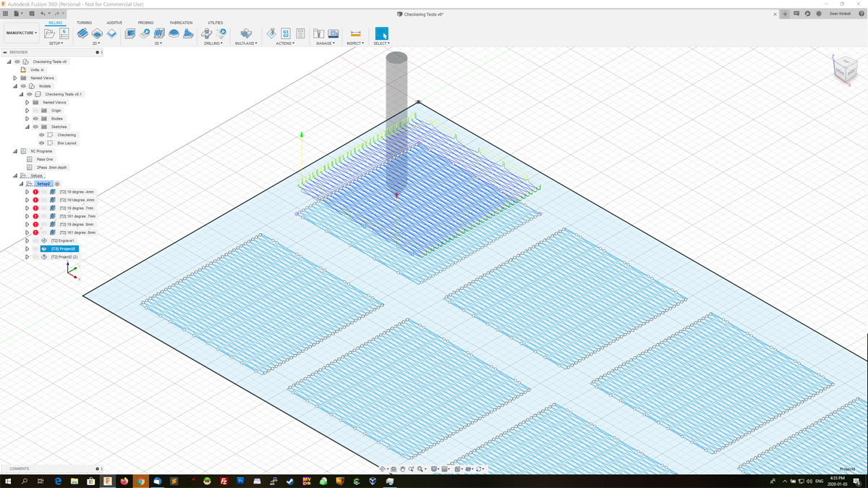Expand the Bodies folder

coord(27,119)
